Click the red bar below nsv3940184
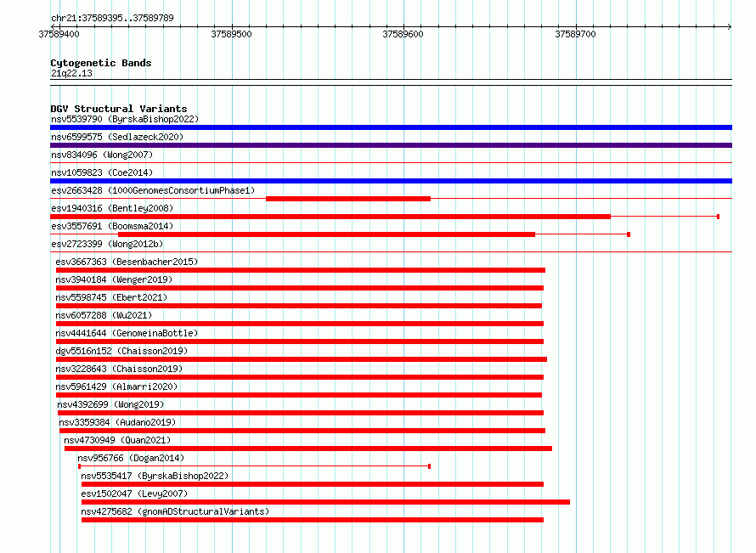Viewport: 756px width, 553px height. [x=300, y=288]
